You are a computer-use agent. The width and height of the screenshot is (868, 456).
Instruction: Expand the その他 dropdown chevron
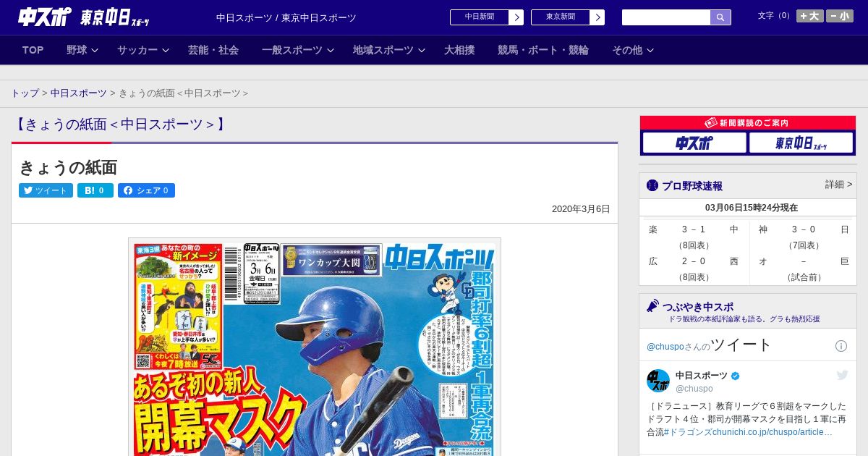(650, 50)
